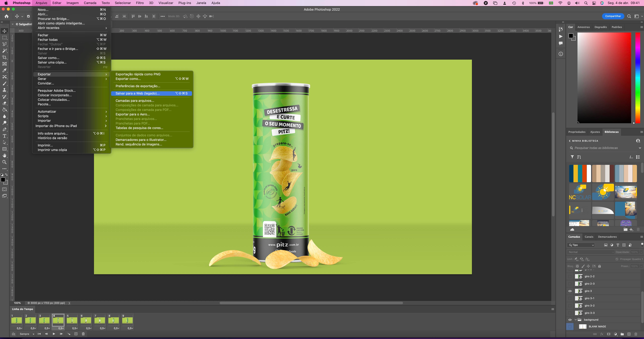644x339 pixels.
Task: Hide the background group layer
Action: coord(570,320)
